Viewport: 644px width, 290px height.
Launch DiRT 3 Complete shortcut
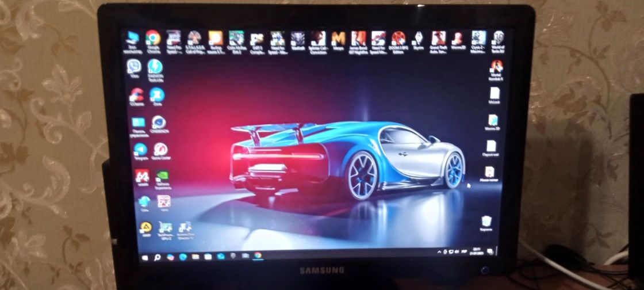pyautogui.click(x=256, y=43)
